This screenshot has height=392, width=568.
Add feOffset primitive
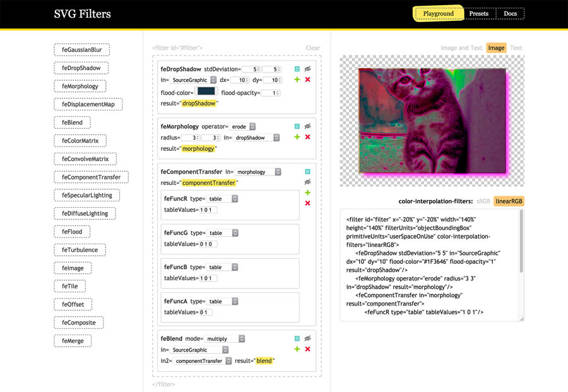(x=73, y=304)
